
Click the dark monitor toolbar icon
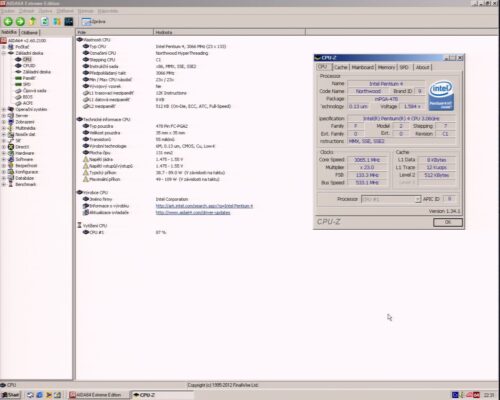pos(69,22)
